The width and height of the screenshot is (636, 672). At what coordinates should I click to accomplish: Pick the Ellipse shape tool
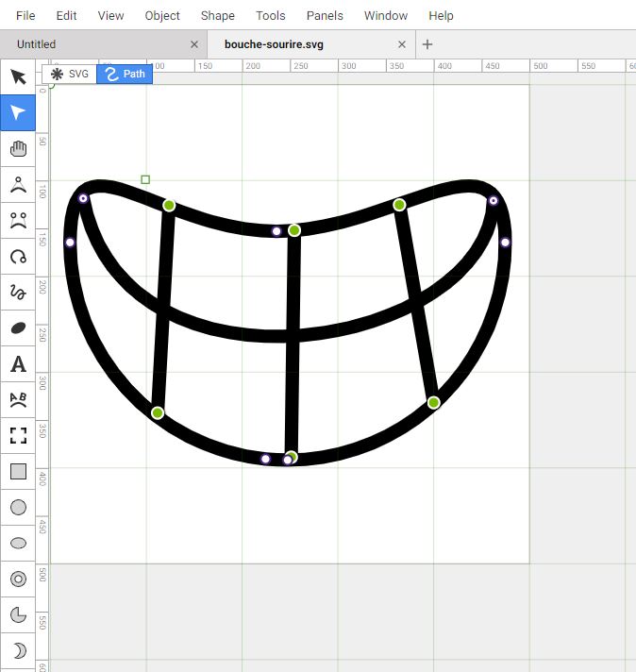pyautogui.click(x=18, y=543)
